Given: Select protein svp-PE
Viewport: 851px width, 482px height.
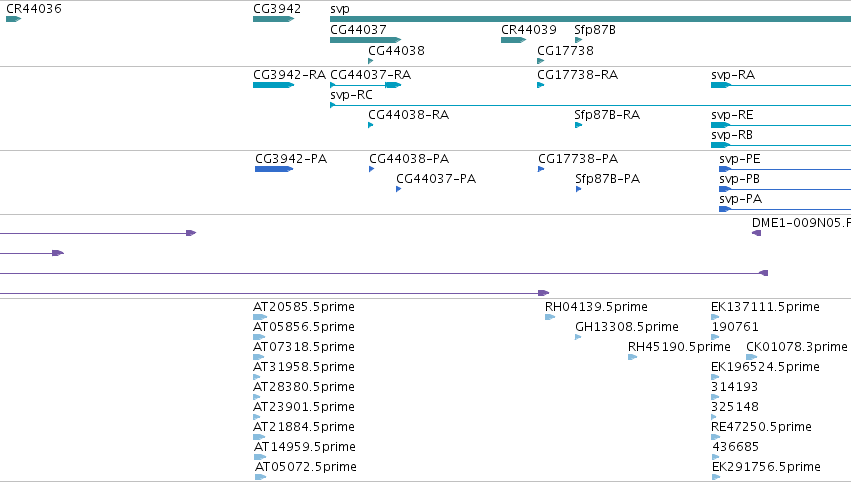Looking at the screenshot, I should [x=785, y=169].
